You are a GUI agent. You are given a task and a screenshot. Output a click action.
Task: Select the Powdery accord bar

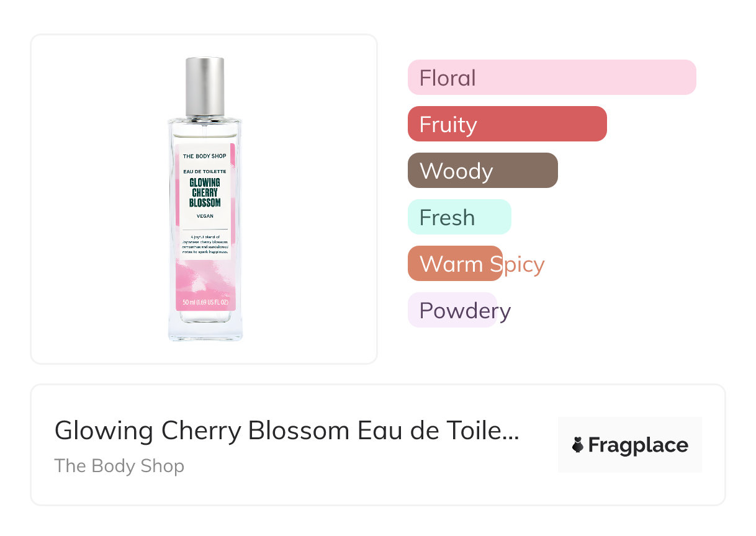tap(452, 310)
